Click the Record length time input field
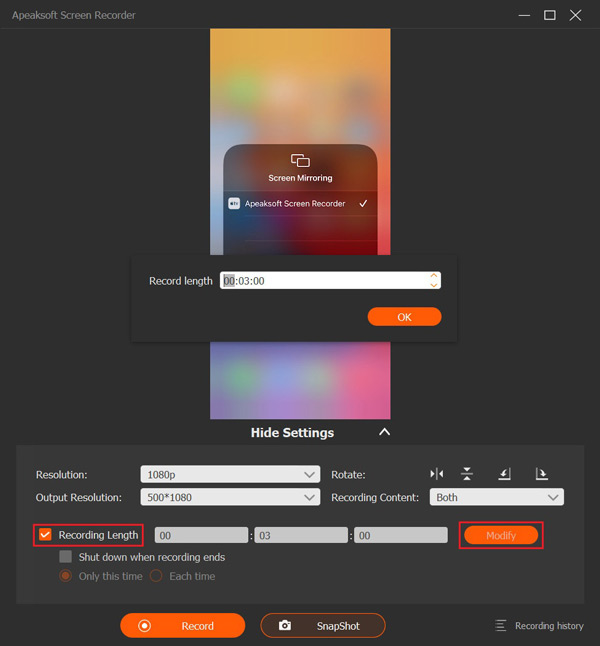600x646 pixels. coord(330,281)
